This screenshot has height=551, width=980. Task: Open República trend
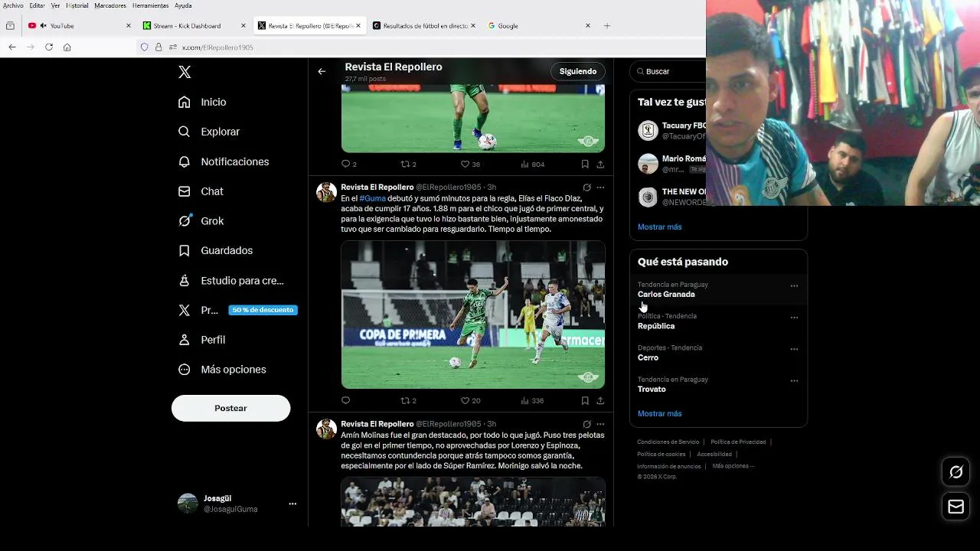coord(717,321)
